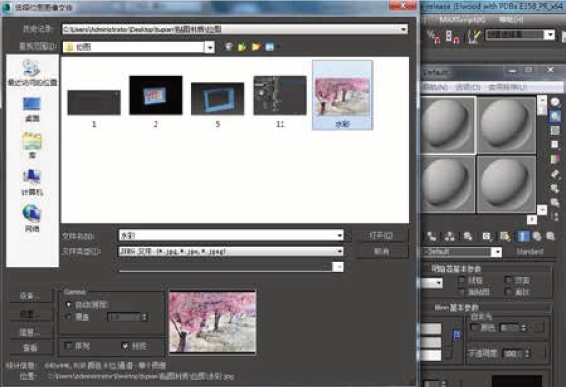Click the 取消 cancel button
The image size is (566, 387).
click(x=382, y=251)
